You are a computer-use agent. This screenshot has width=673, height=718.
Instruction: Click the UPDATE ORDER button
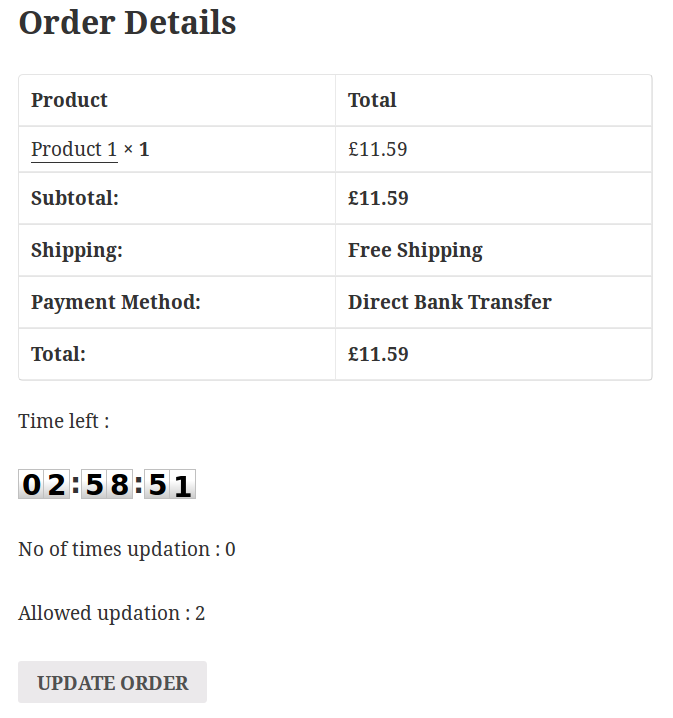coord(112,682)
